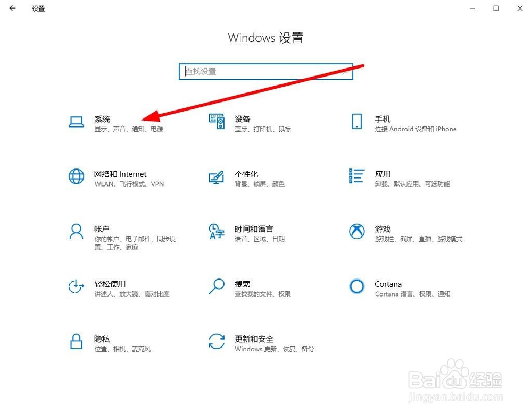
Task: Open 设备 settings category title
Action: click(x=242, y=119)
